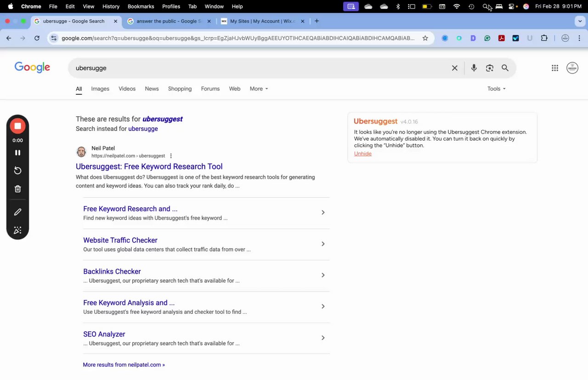Go back to previous page

tap(9, 38)
